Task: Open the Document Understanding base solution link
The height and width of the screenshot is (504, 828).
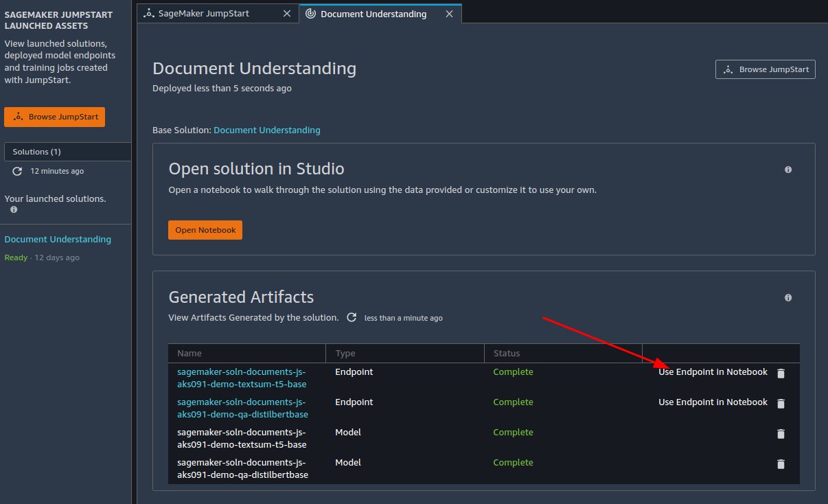Action: [267, 130]
